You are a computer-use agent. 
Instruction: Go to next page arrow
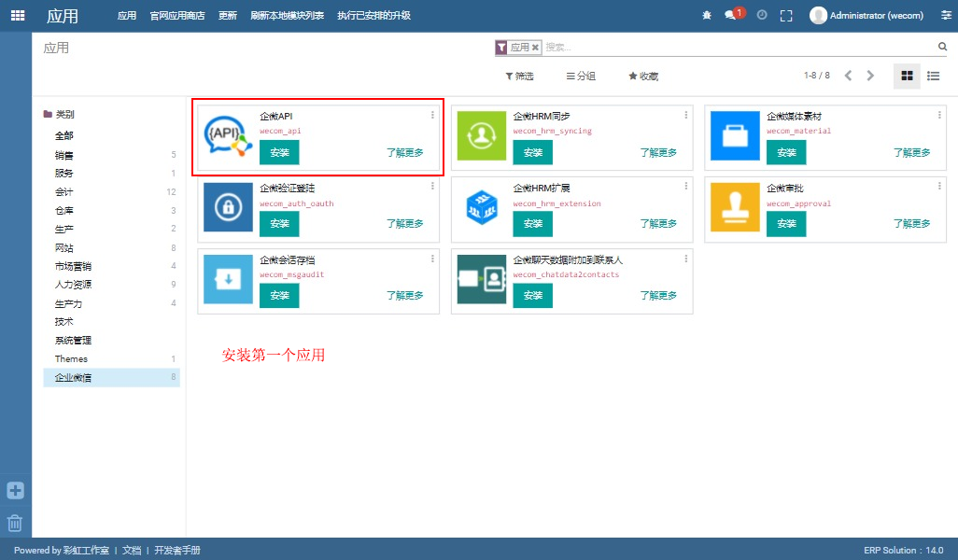pyautogui.click(x=870, y=76)
